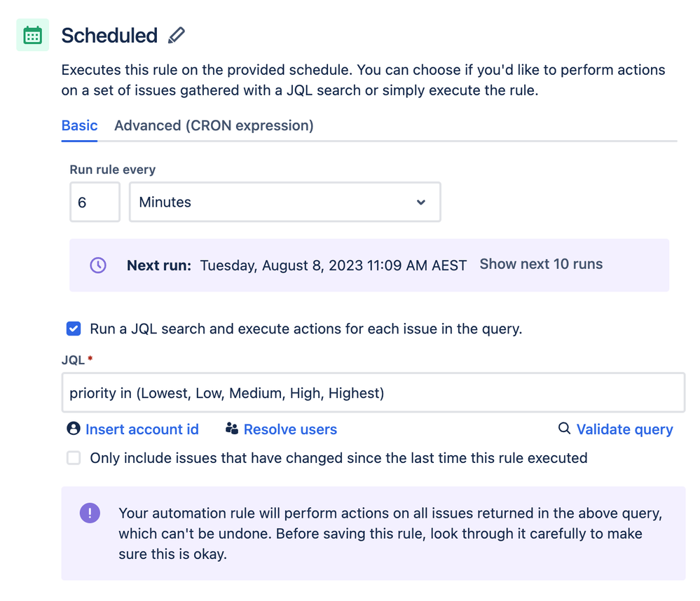
Task: Click the Validate query link
Action: 624,429
